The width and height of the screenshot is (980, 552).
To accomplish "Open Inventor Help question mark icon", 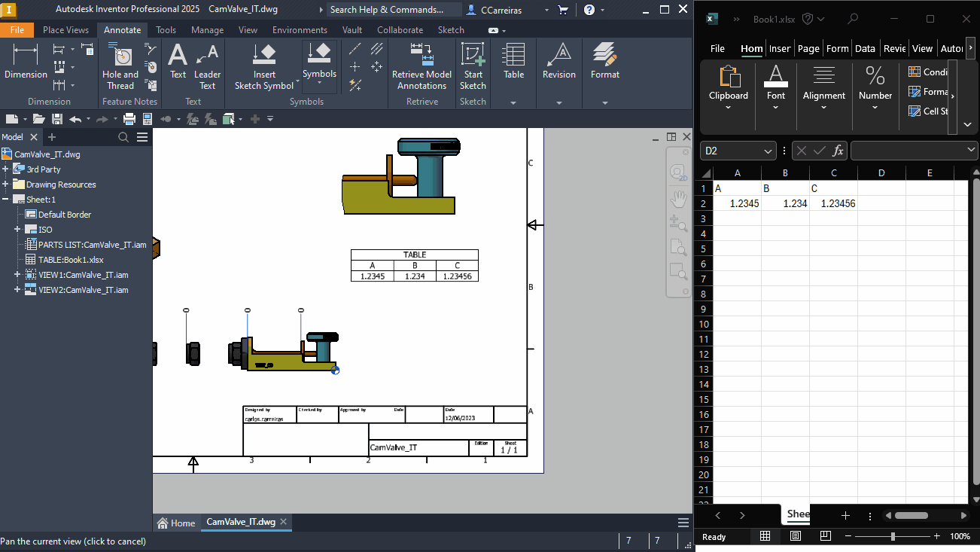I will click(x=589, y=10).
